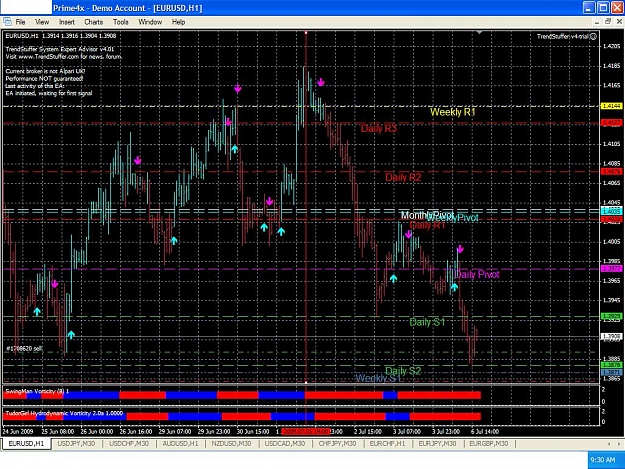625x469 pixels.
Task: Click the Daily Pivot line label
Action: pyautogui.click(x=477, y=275)
